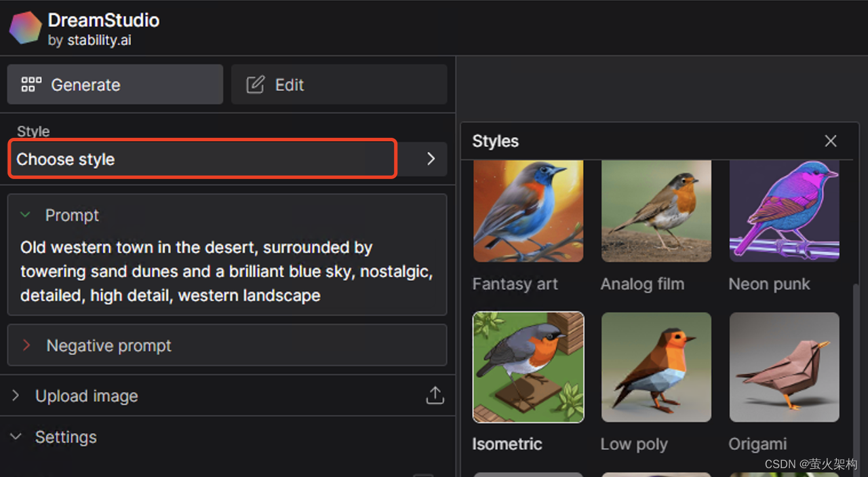The image size is (868, 477).
Task: Collapse the Settings section
Action: (x=16, y=437)
